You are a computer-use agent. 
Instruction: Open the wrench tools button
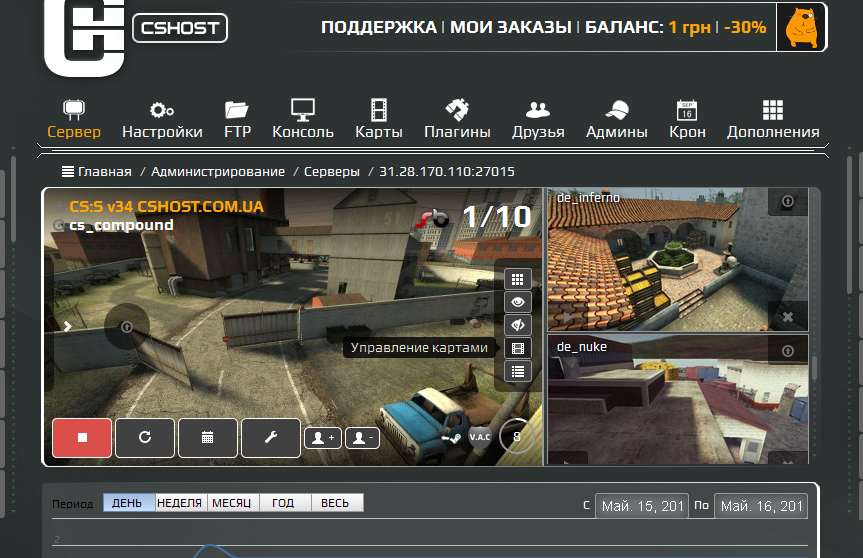tap(270, 437)
